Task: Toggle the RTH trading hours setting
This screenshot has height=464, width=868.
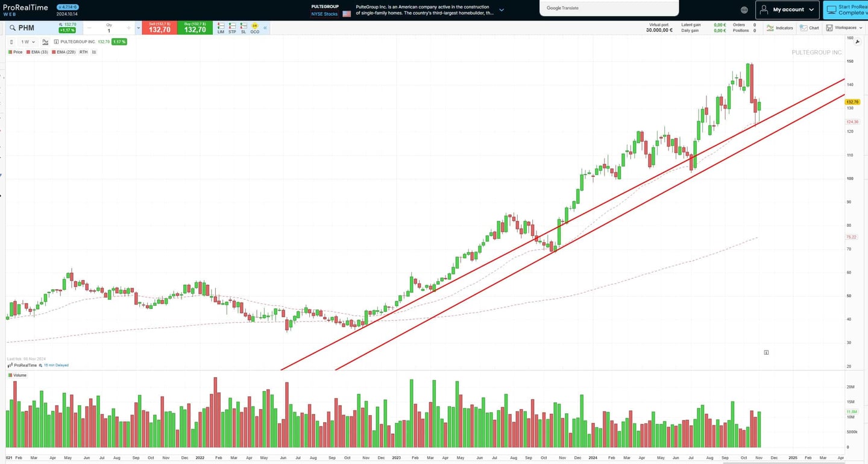Action: pos(83,52)
